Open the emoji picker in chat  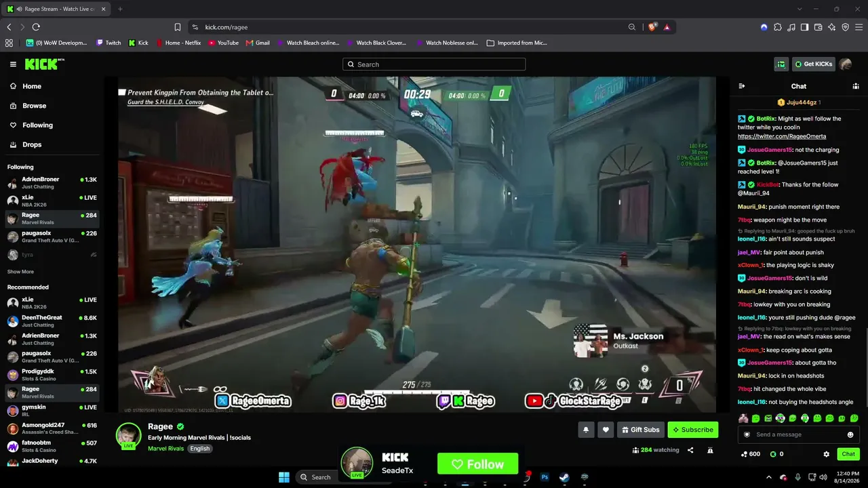[x=850, y=434]
